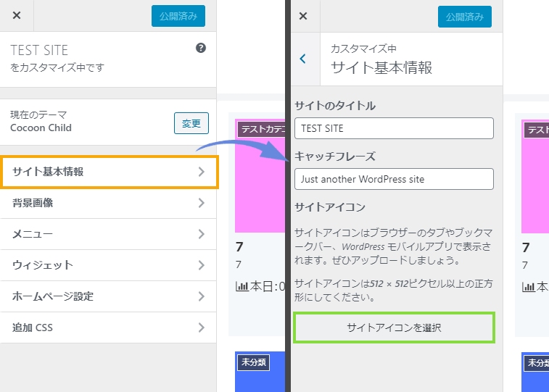Click the 公開済み button in right panel
This screenshot has width=549, height=392.
coord(465,17)
